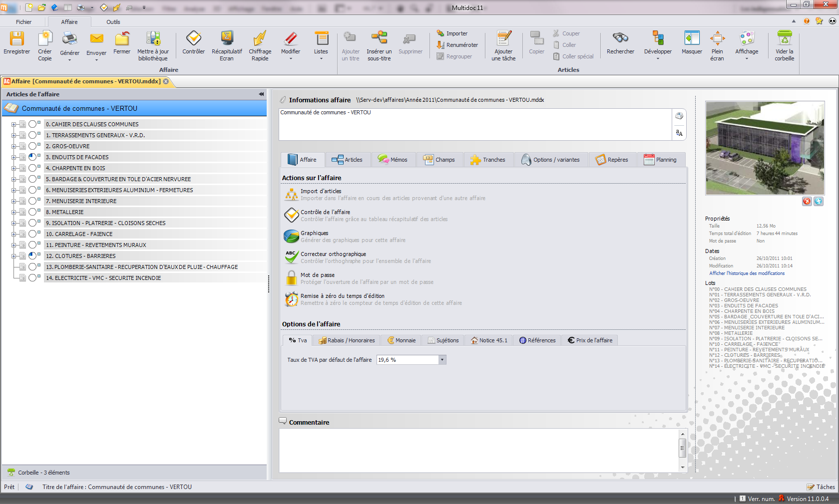
Task: Run the Contrôler tool
Action: (x=193, y=38)
